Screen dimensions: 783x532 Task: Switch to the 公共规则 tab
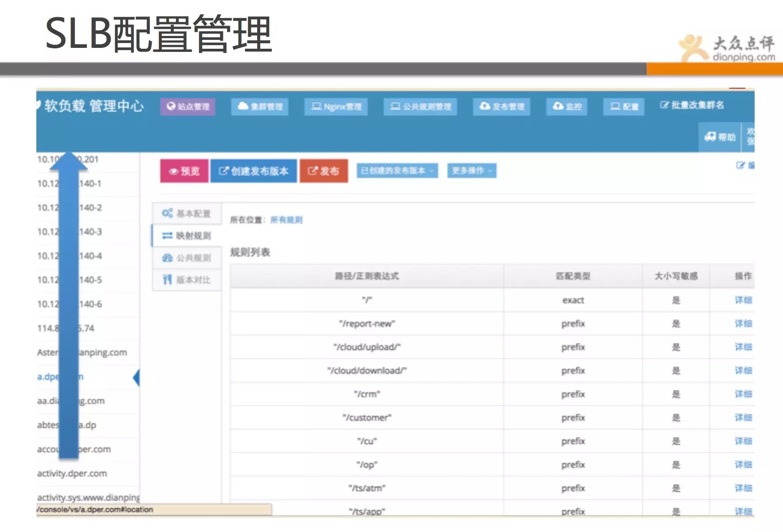(x=187, y=258)
